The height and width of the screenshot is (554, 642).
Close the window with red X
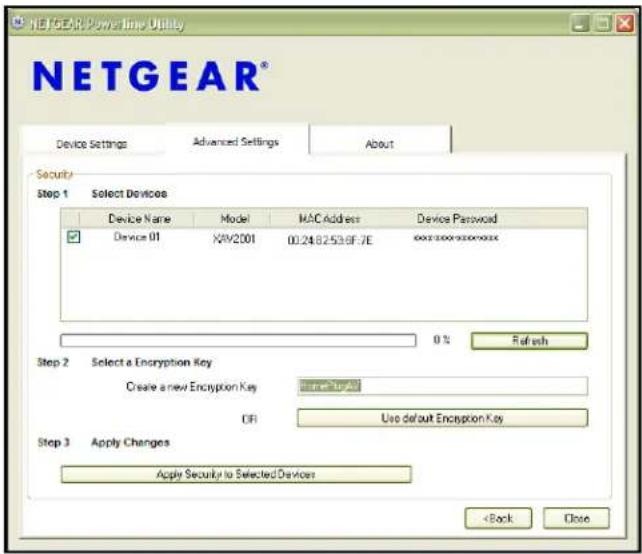point(626,23)
